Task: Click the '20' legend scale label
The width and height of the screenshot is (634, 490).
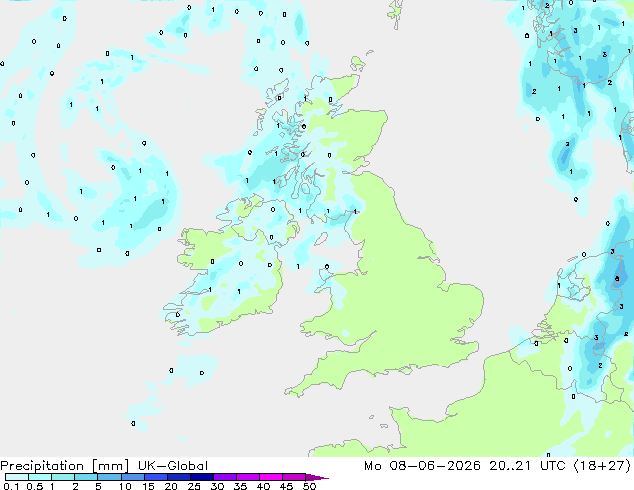Action: tap(171, 486)
